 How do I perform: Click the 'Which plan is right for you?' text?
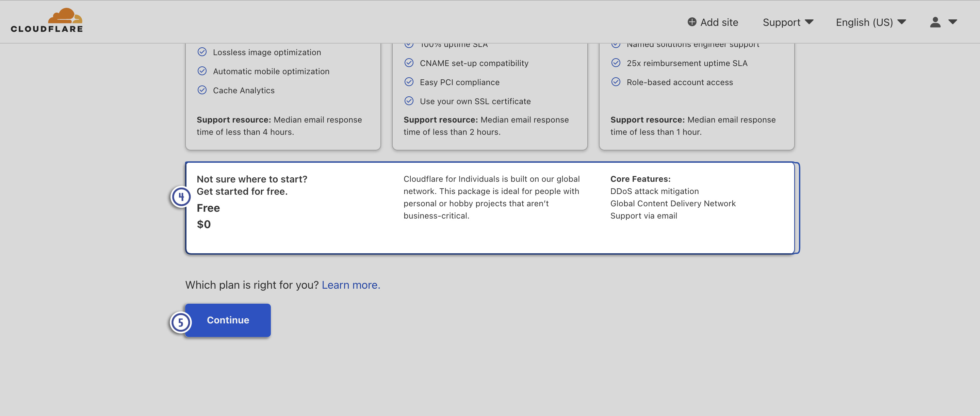pyautogui.click(x=251, y=285)
